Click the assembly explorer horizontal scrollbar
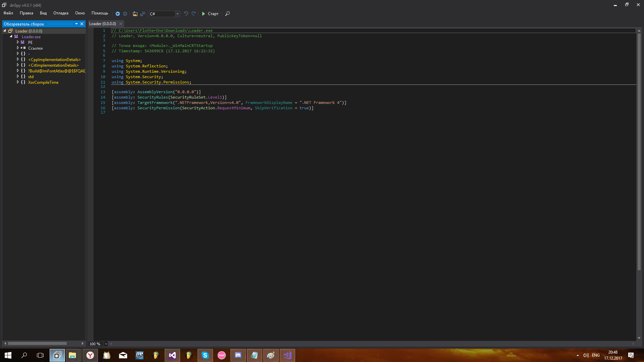Viewport: 644px width, 362px height. tap(37, 344)
